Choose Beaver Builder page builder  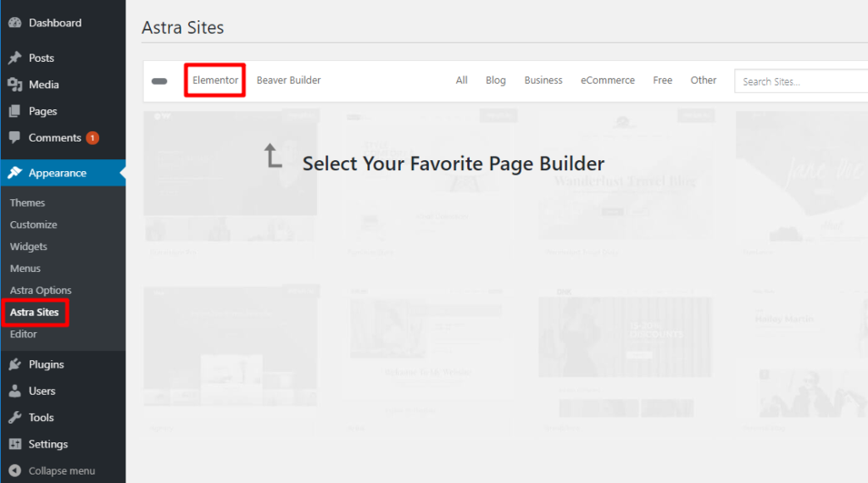click(288, 80)
